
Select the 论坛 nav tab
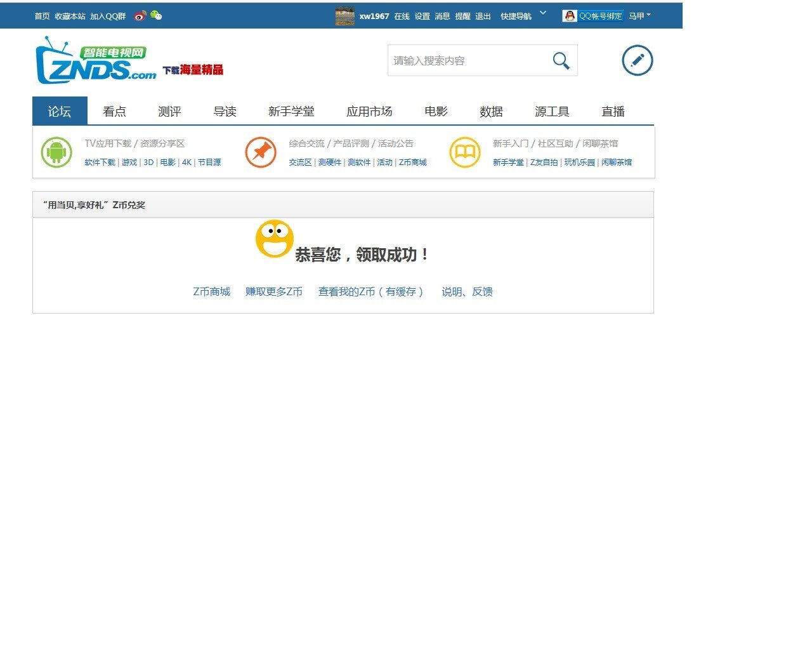tap(60, 111)
